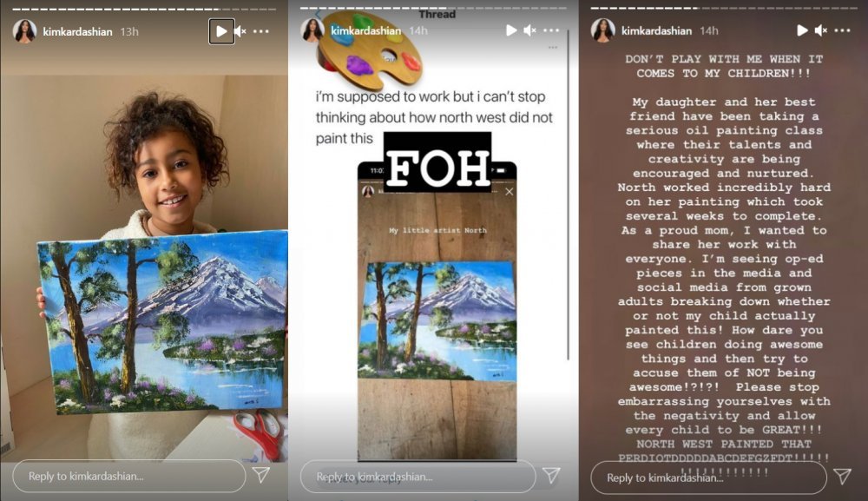Screen dimensions: 868x501
Task: Play the first story with the highlighted button
Action: click(x=221, y=31)
